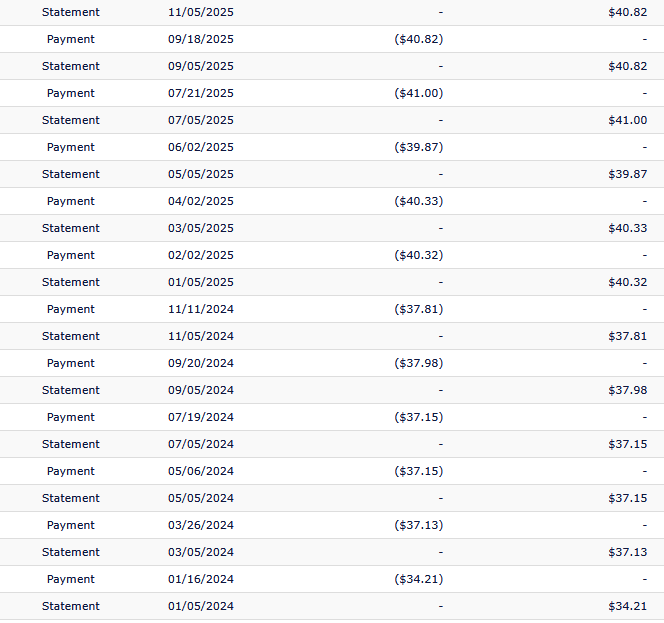The image size is (664, 623).
Task: Click the ($39.87) payment amount
Action: (419, 147)
